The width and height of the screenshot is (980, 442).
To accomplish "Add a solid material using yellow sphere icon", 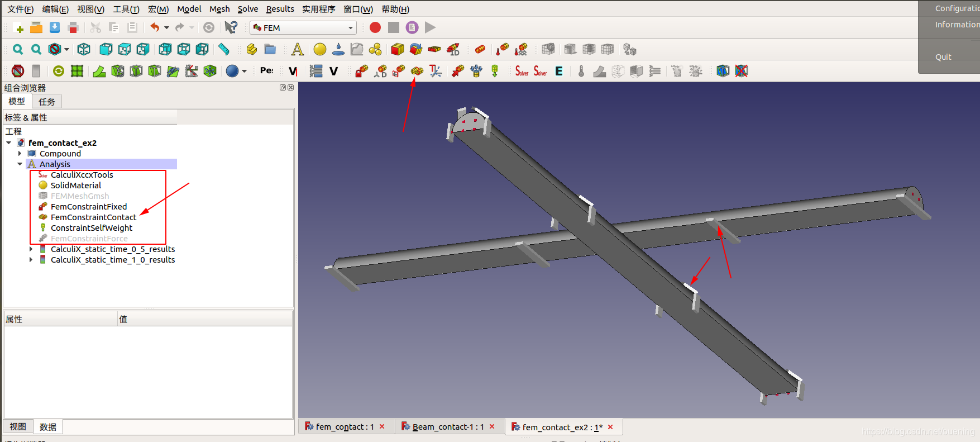I will [x=320, y=49].
